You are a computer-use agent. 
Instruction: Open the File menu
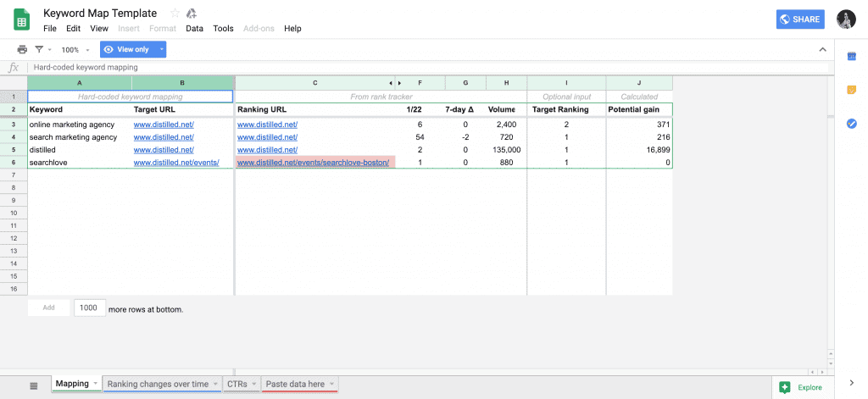50,28
